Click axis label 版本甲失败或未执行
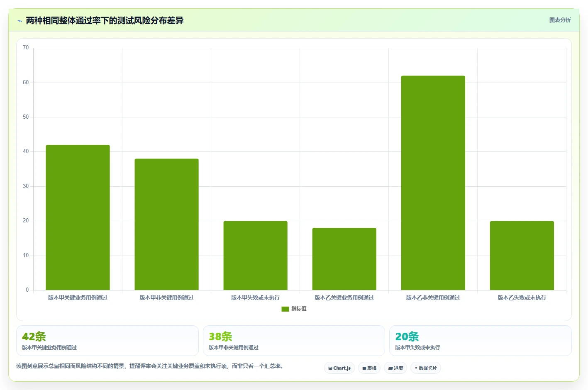588x390 pixels. coord(255,297)
